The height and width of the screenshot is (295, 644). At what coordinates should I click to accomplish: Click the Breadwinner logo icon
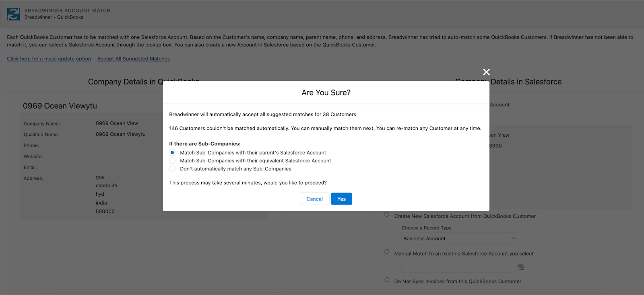(13, 14)
